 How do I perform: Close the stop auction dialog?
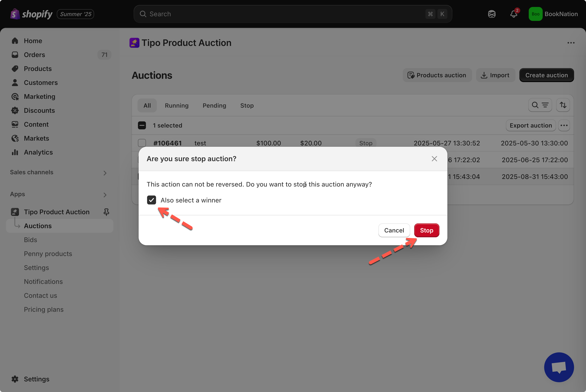pyautogui.click(x=434, y=159)
